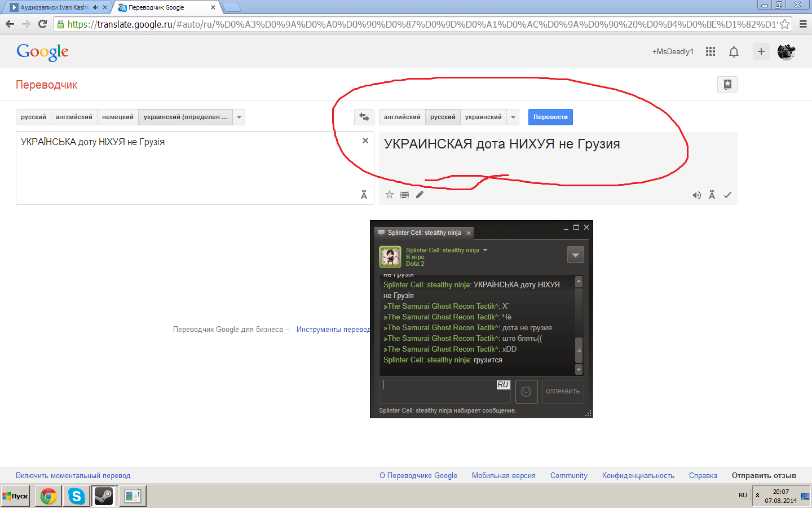Close the Переводчик Google tab
Image resolution: width=812 pixels, height=508 pixels.
[x=213, y=7]
